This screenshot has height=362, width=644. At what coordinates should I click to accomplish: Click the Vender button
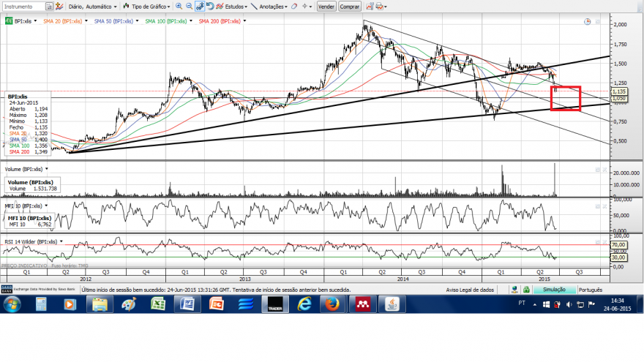pos(326,7)
